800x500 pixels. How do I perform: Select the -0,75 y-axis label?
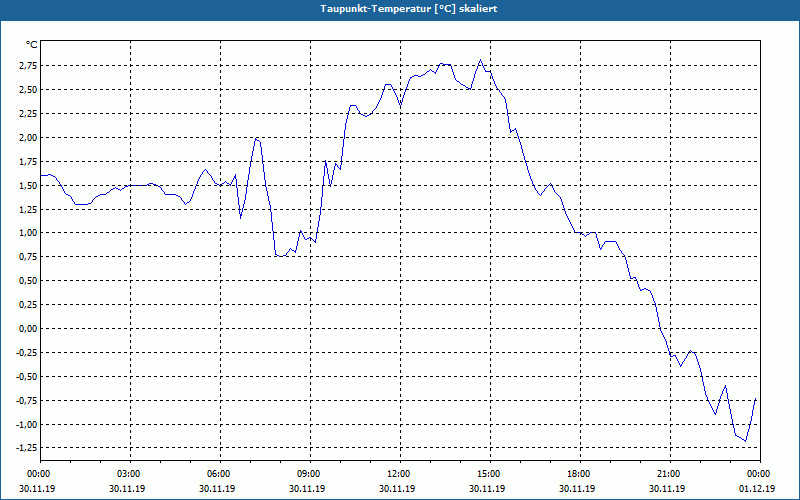pos(27,401)
